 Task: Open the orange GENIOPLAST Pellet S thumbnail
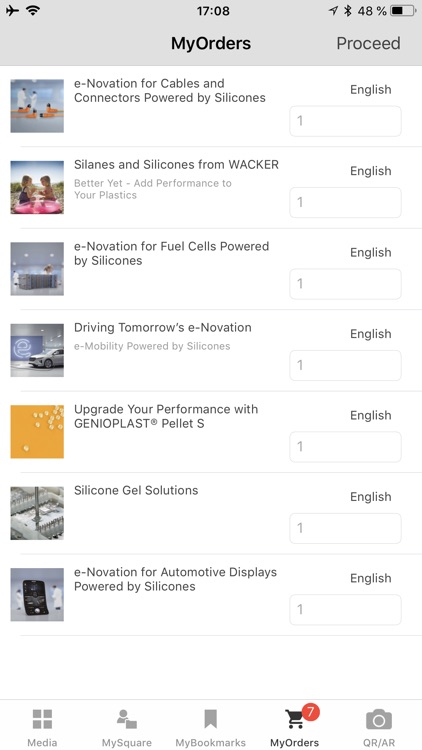pos(37,431)
